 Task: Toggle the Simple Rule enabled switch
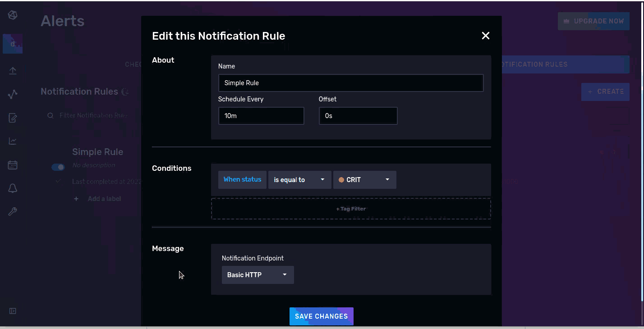(x=58, y=167)
